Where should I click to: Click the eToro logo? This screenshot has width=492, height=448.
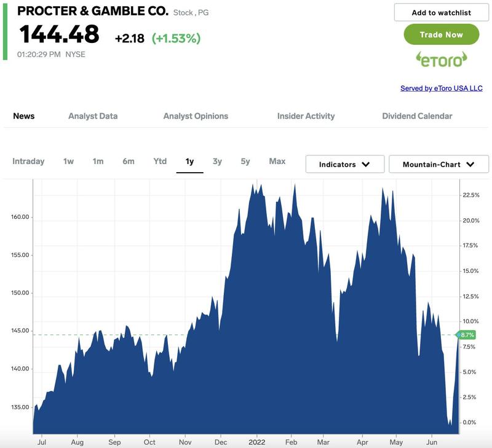pos(441,60)
